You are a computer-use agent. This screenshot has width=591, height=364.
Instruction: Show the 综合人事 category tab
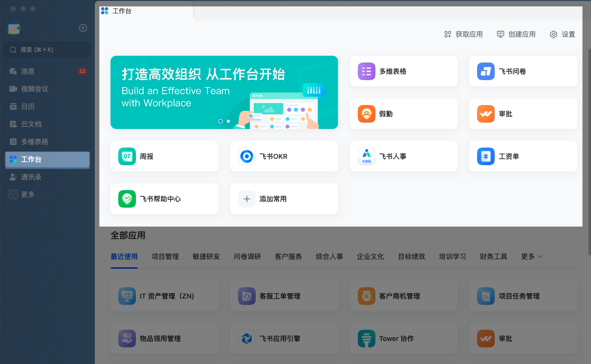click(x=329, y=257)
